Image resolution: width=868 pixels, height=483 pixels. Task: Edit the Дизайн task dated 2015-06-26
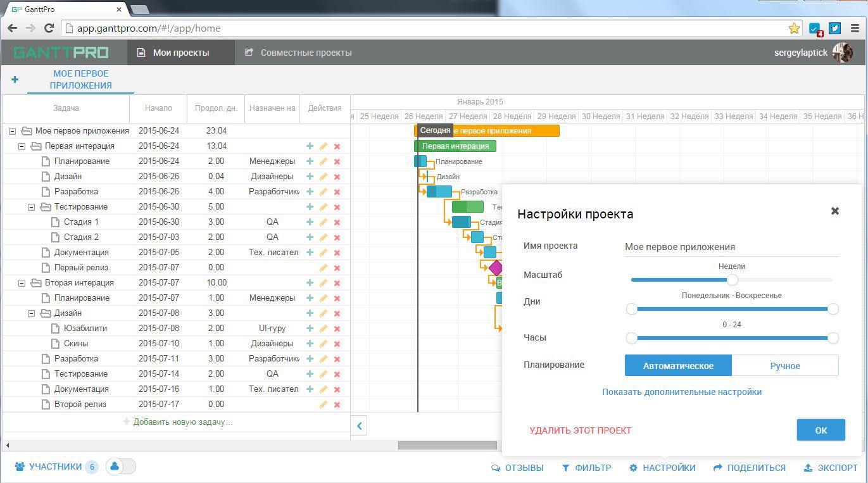click(324, 177)
